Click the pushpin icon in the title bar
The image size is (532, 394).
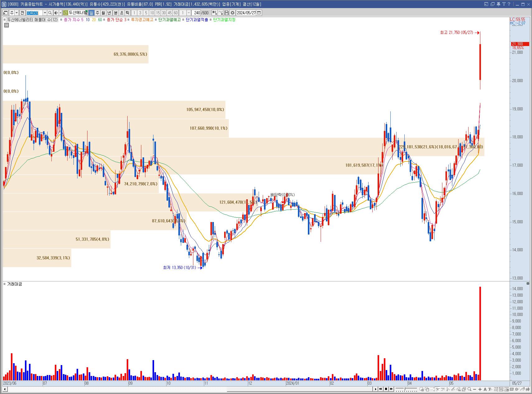click(498, 4)
